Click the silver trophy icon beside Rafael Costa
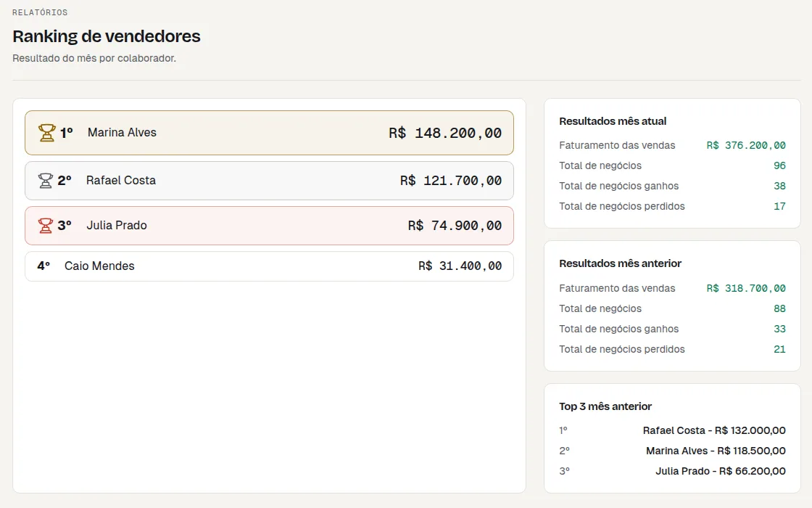Image resolution: width=812 pixels, height=508 pixels. [x=46, y=181]
